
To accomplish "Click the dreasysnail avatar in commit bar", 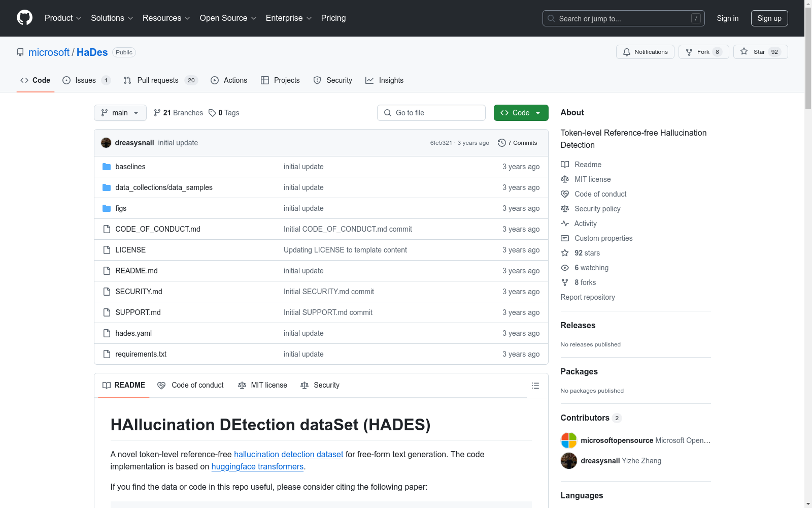I will 106,143.
